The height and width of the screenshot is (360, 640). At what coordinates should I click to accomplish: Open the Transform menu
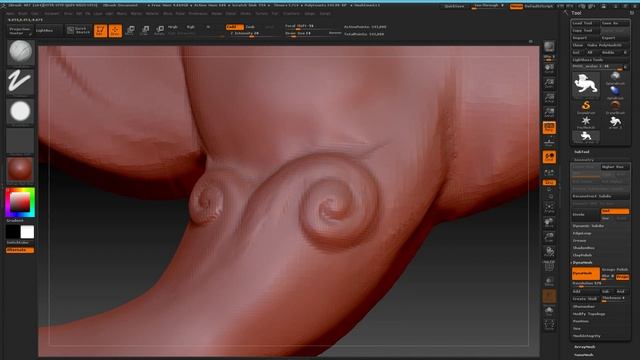click(291, 13)
